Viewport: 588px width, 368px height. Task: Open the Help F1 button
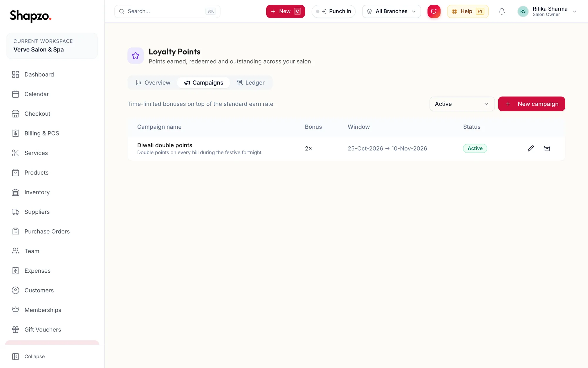468,11
